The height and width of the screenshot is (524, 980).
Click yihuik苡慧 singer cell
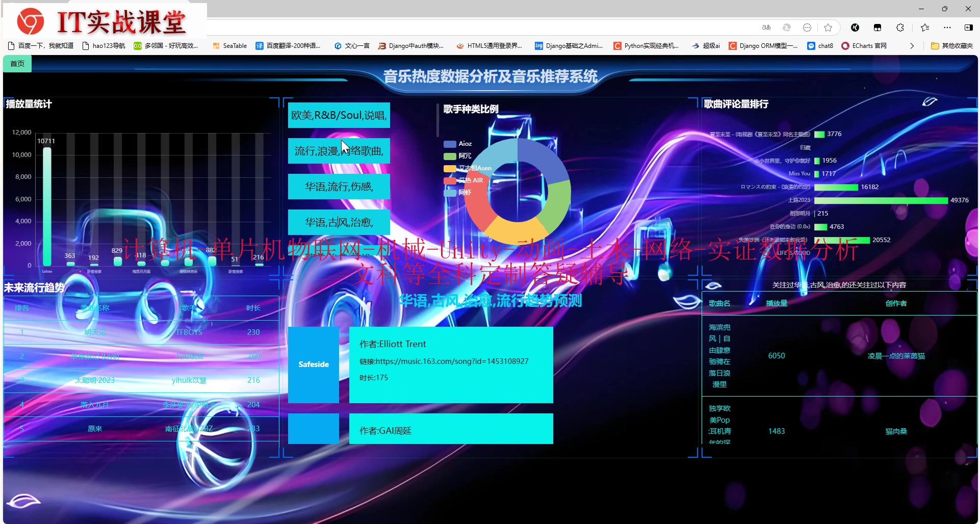click(x=189, y=380)
